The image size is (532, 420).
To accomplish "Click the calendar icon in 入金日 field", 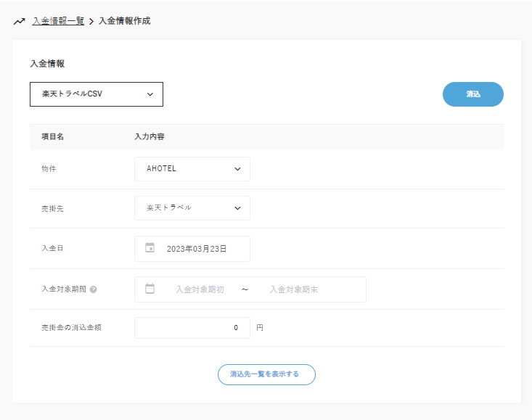I will point(150,248).
